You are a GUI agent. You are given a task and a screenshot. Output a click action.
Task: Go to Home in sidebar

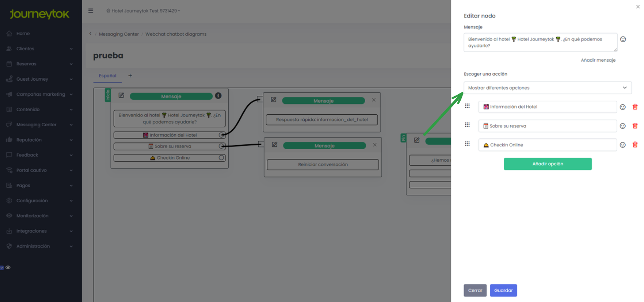pyautogui.click(x=23, y=34)
